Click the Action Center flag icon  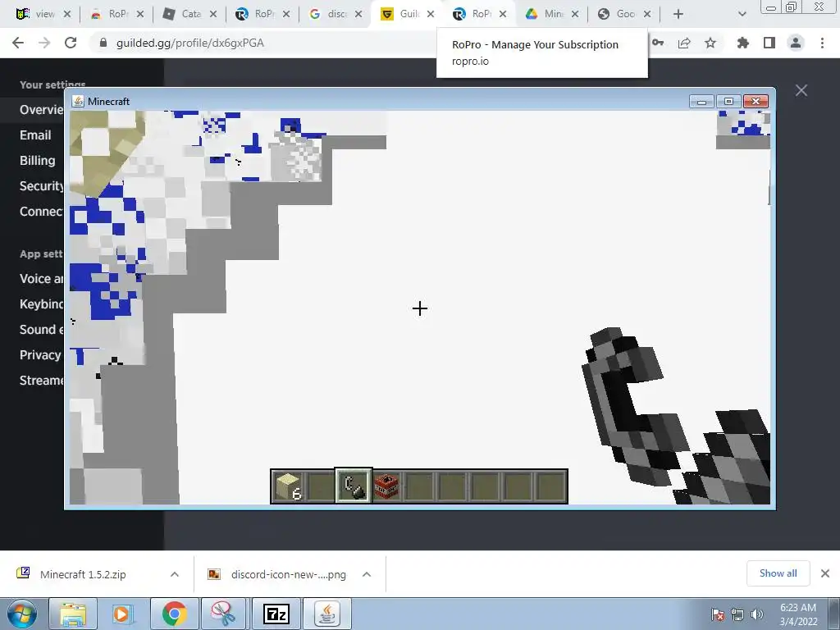(x=718, y=614)
